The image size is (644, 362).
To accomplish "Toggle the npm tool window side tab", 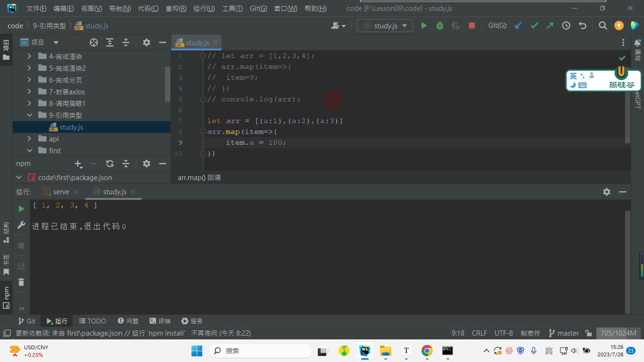I will pos(6,296).
